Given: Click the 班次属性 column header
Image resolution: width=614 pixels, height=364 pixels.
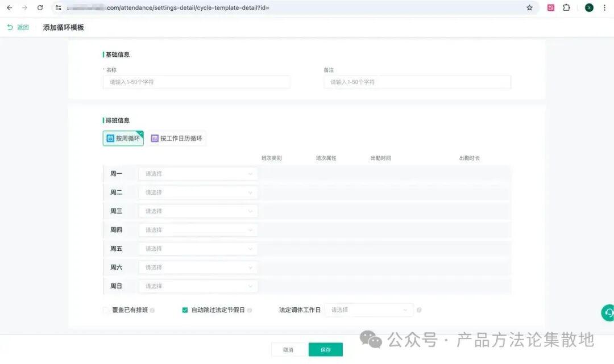Looking at the screenshot, I should (x=326, y=158).
